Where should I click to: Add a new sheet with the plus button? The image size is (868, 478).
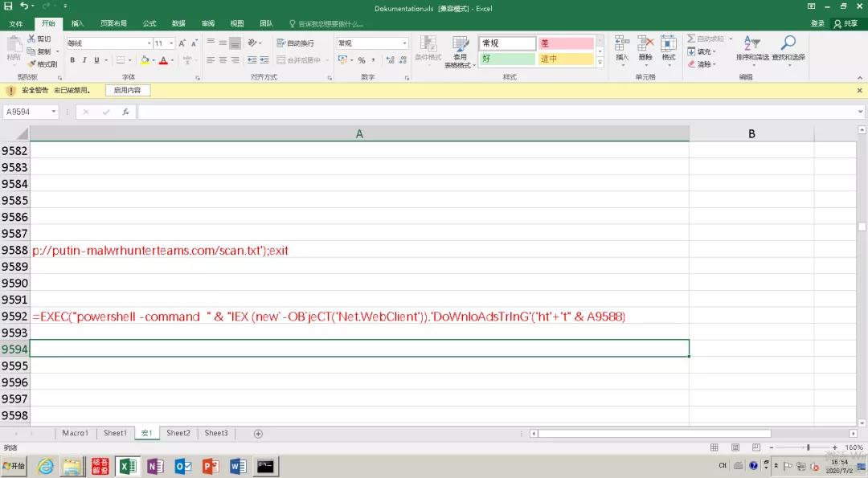(x=258, y=434)
